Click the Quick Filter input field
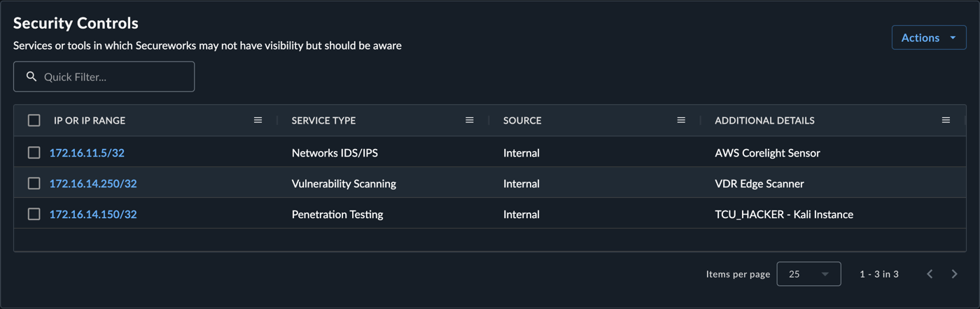Image resolution: width=980 pixels, height=309 pixels. coord(104,77)
